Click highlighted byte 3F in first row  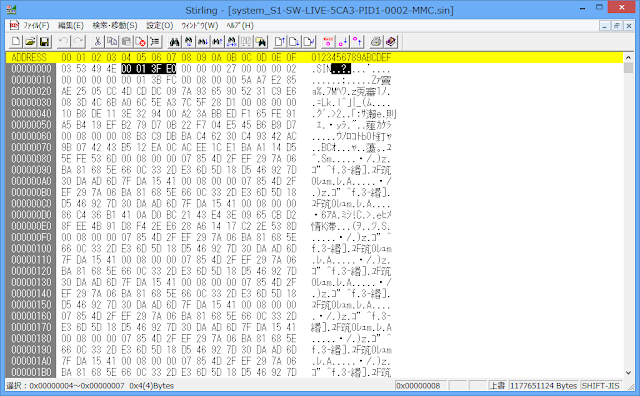156,69
